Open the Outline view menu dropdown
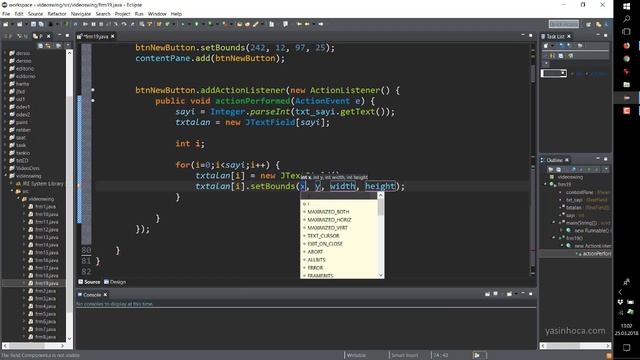The height and width of the screenshot is (360, 640). tap(606, 169)
